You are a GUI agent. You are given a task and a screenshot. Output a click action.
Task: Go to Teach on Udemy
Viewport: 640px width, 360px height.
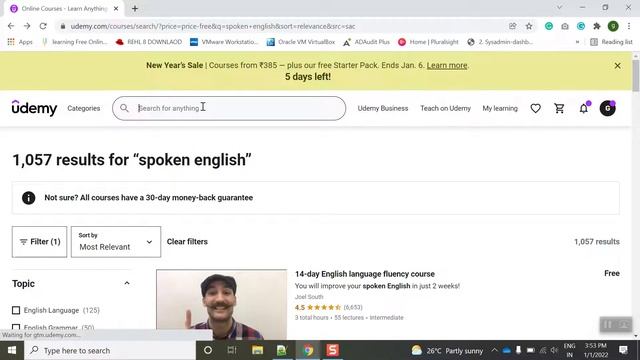445,108
